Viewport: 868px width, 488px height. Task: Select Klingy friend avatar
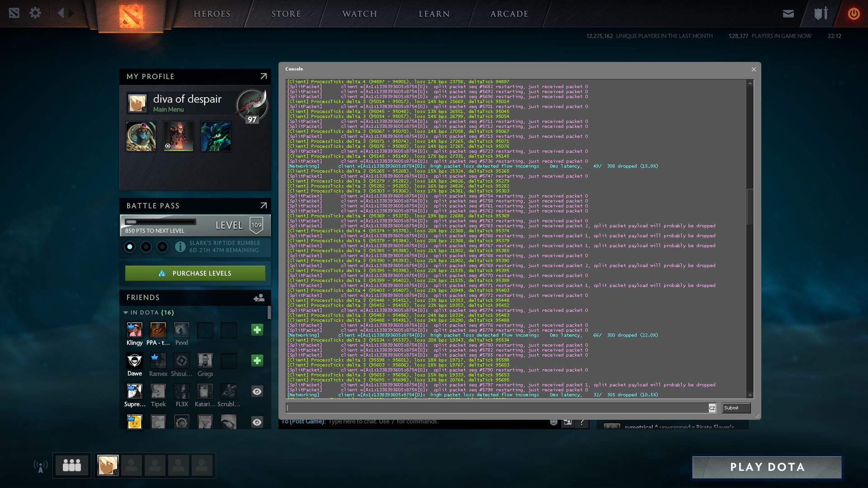[135, 330]
